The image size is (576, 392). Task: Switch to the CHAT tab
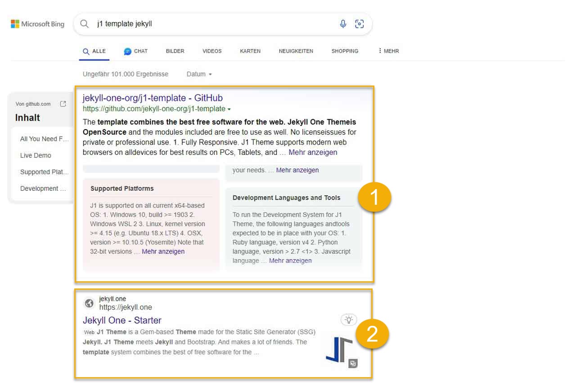[x=135, y=51]
